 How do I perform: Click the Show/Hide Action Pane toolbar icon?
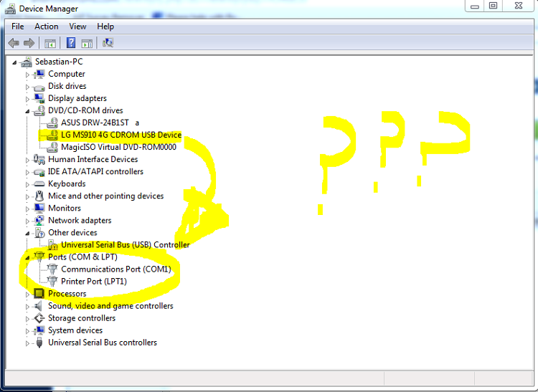pyautogui.click(x=87, y=43)
